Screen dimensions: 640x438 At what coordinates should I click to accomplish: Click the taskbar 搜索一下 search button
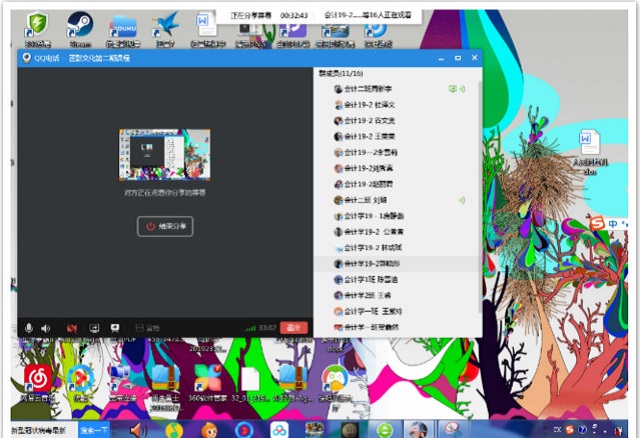(95, 430)
